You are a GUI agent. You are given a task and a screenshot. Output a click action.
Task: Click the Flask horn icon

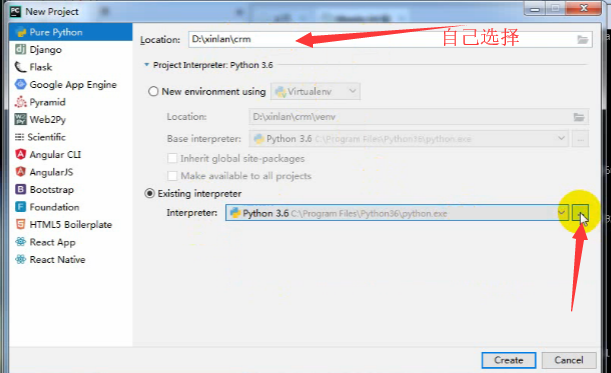[x=20, y=67]
